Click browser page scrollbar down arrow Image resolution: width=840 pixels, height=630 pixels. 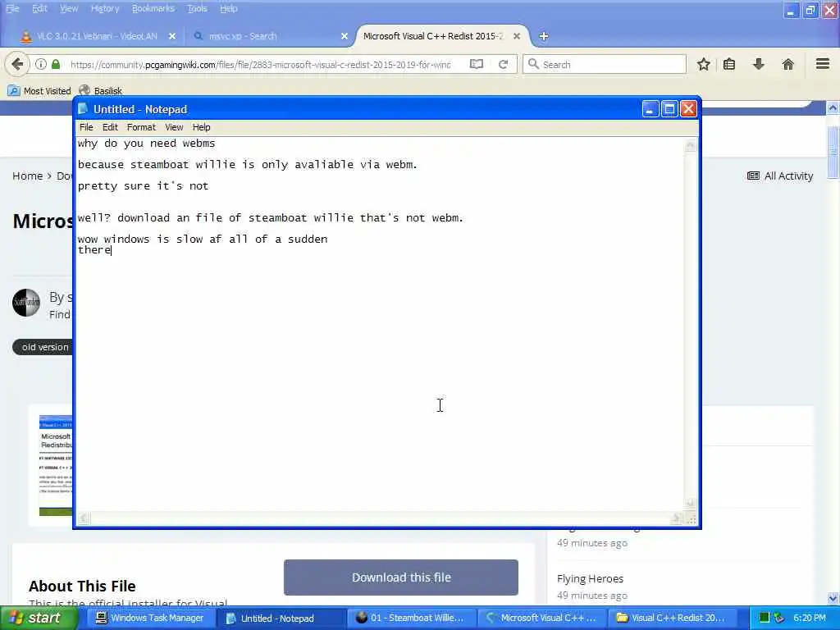[x=833, y=598]
